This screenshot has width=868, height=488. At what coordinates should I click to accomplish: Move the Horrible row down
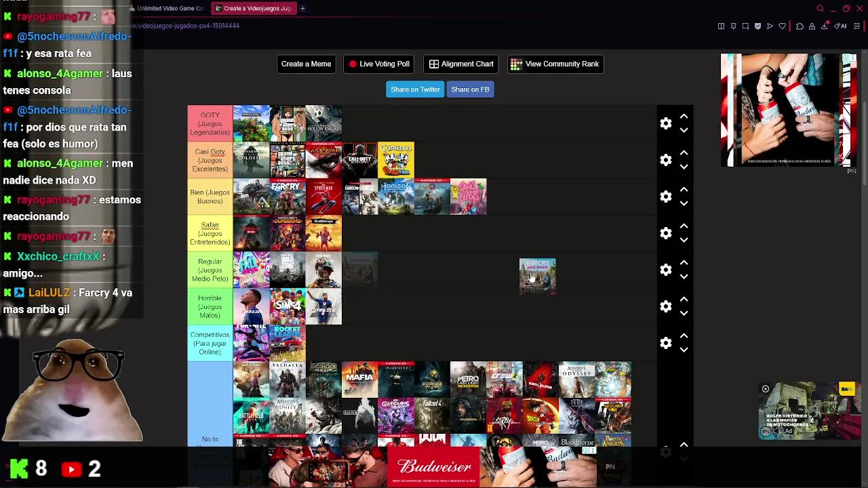(684, 313)
